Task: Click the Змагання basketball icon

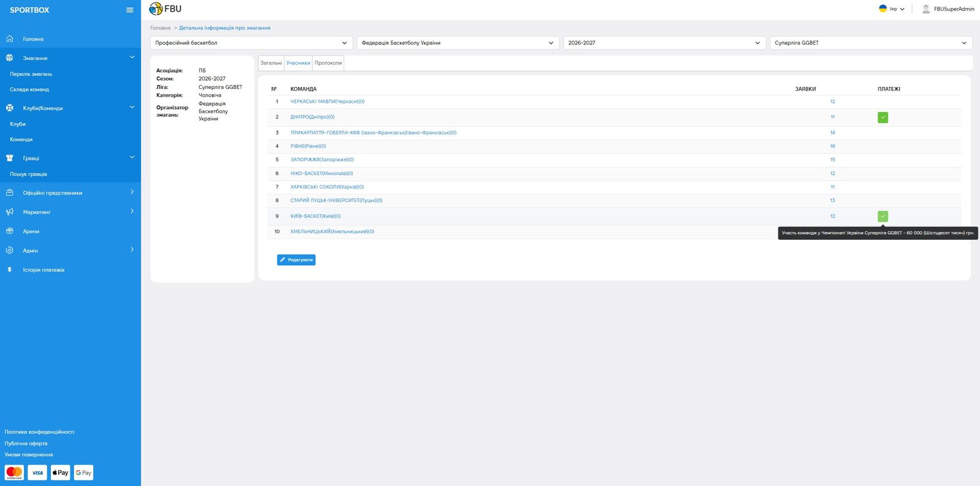Action: (x=10, y=58)
